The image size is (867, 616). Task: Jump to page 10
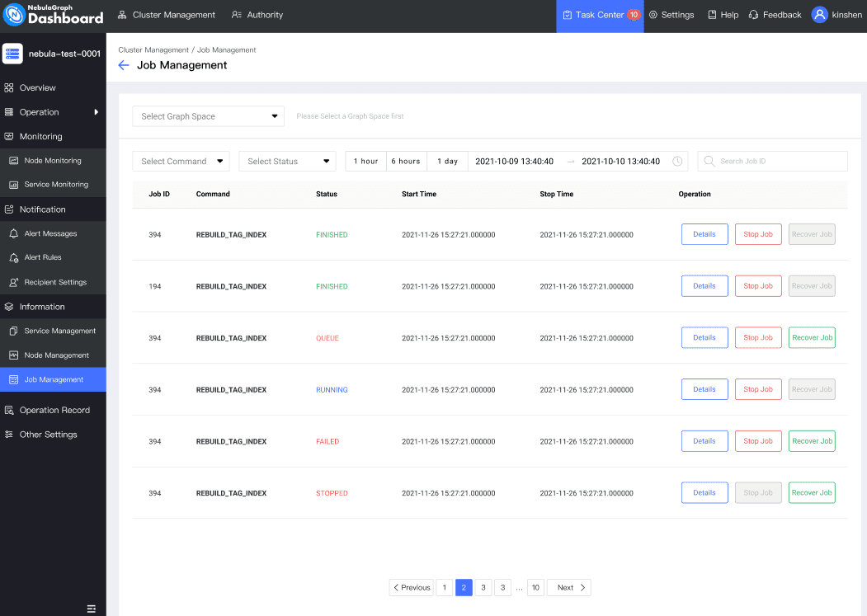[x=535, y=588]
